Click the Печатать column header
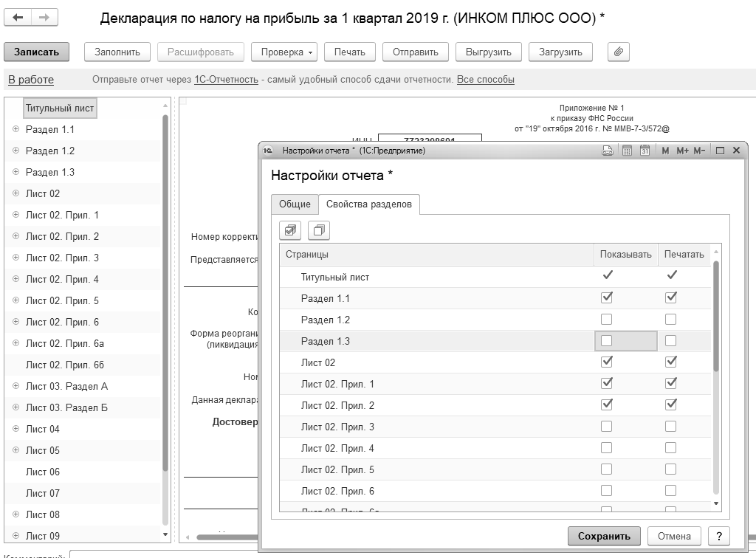This screenshot has height=558, width=756. 684,255
